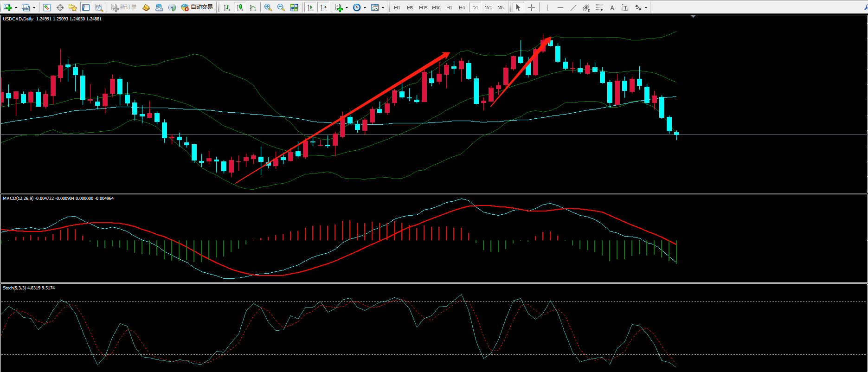Toggle the Terminal panel icon
868x372 pixels.
pos(86,7)
